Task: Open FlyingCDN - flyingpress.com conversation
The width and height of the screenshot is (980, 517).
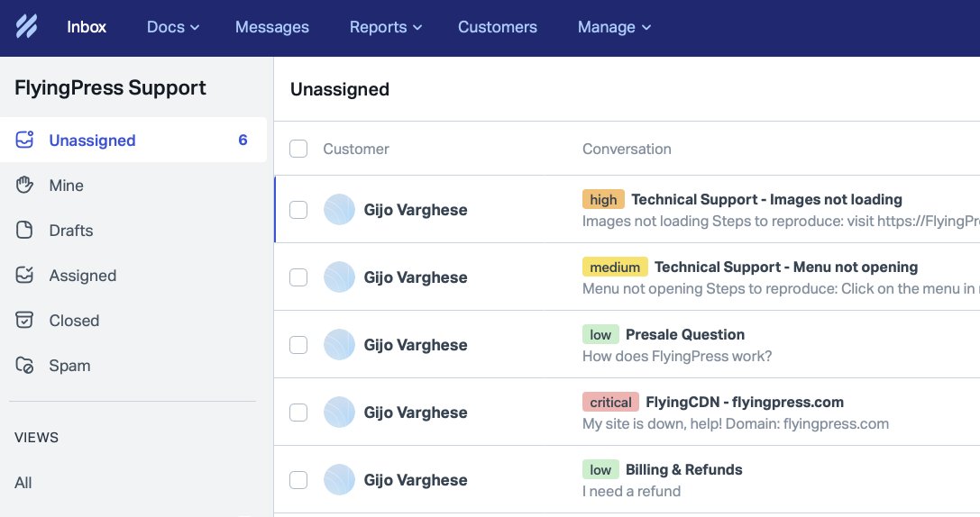Action: pos(745,402)
